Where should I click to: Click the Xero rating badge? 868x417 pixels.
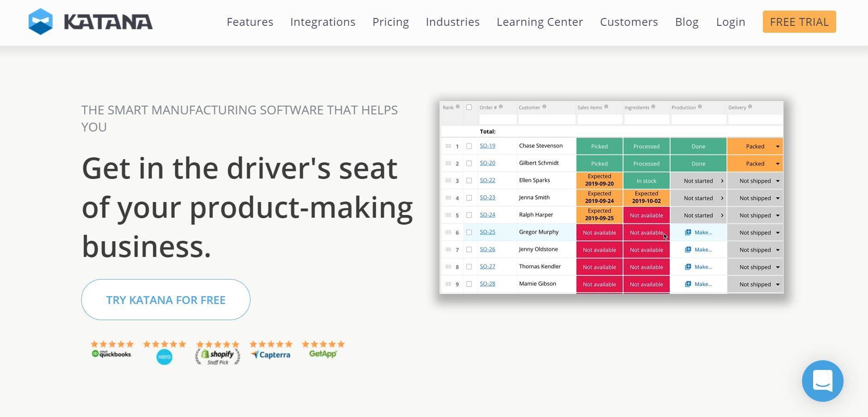(x=164, y=352)
